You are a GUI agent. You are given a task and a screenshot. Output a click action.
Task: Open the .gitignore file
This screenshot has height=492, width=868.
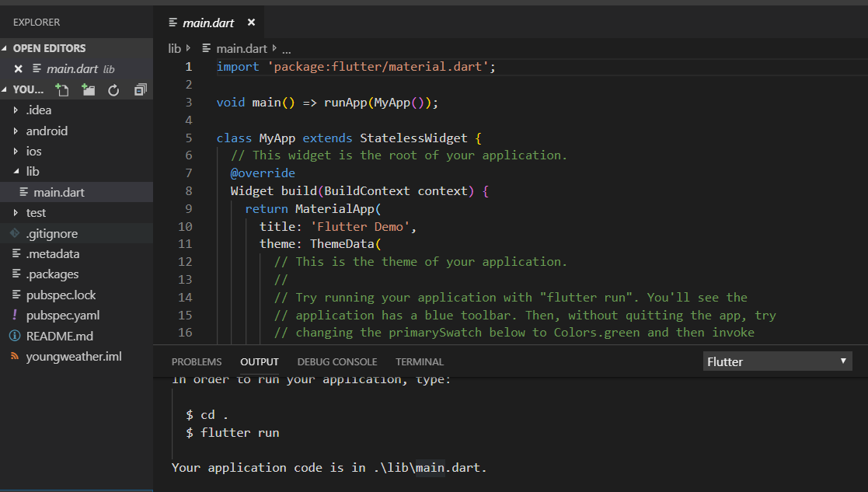pos(76,233)
